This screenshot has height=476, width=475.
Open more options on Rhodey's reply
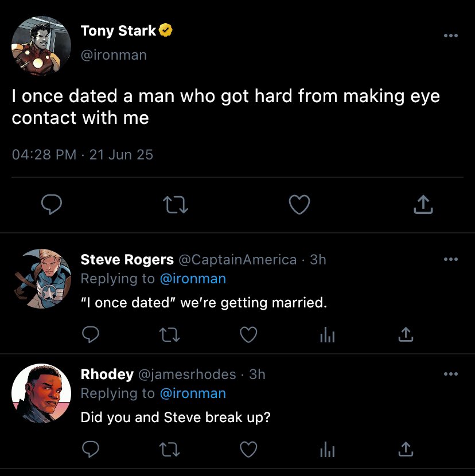(451, 374)
